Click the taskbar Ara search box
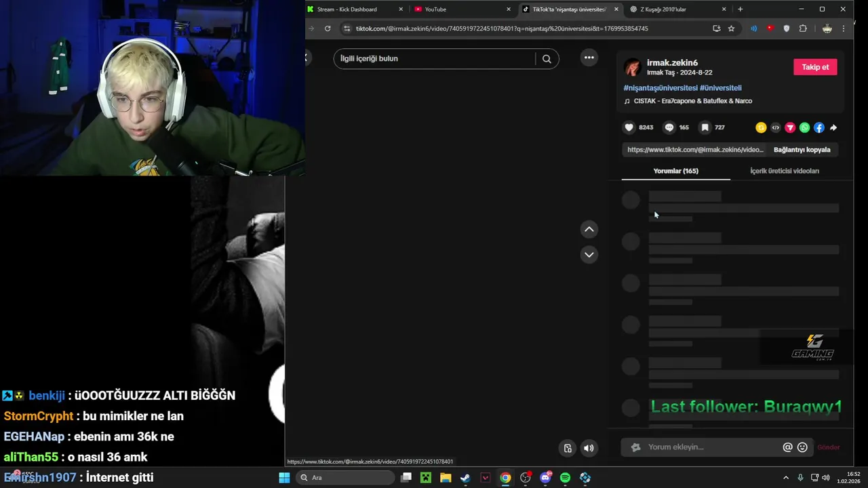Image resolution: width=868 pixels, height=488 pixels. click(x=345, y=478)
